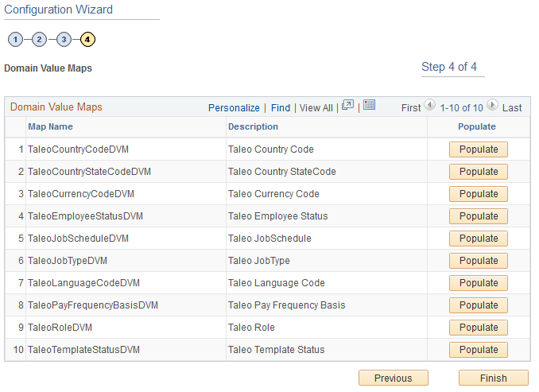This screenshot has height=392, width=539.
Task: Click 1-10 of 10 row counter
Action: click(461, 108)
